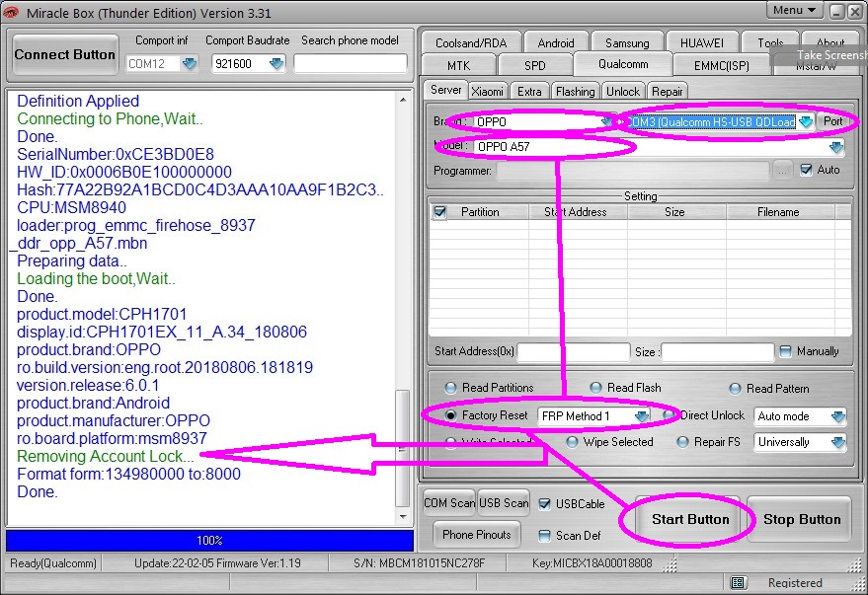Enable the Manually checkbox
The image size is (868, 595).
(785, 351)
